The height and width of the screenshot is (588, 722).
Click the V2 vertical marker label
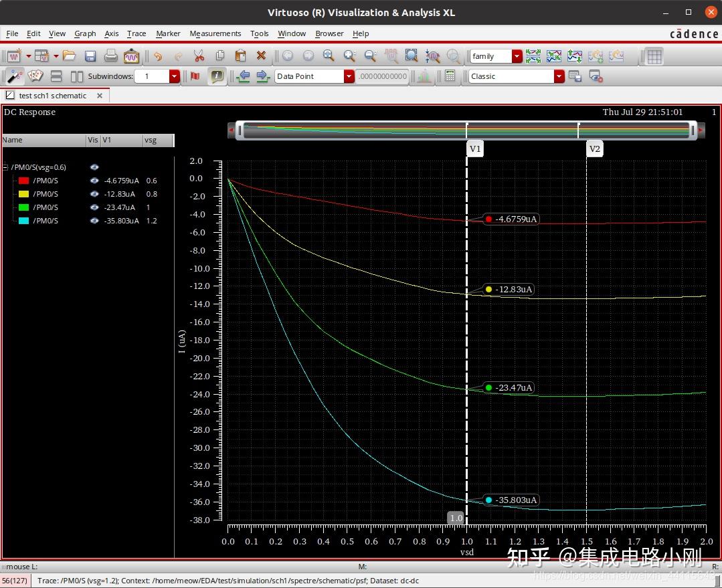(594, 149)
